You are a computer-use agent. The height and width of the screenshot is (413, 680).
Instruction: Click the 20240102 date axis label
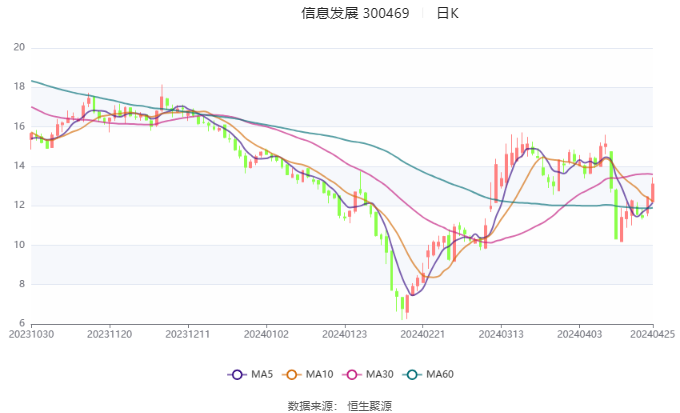(266, 334)
